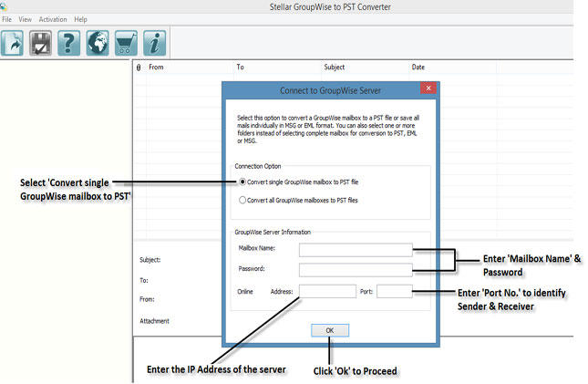Open the File menu
The image size is (588, 384).
tap(6, 19)
